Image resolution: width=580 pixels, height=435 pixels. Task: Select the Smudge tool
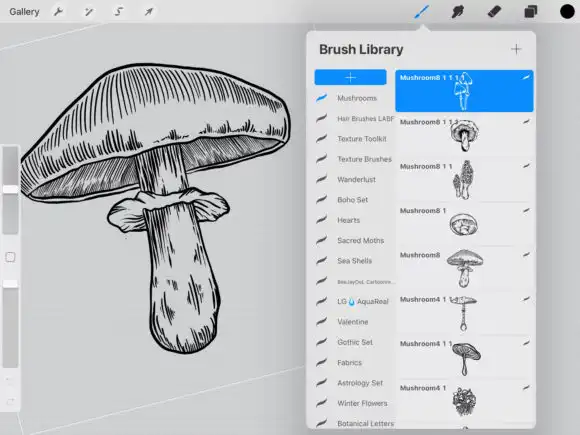point(458,12)
